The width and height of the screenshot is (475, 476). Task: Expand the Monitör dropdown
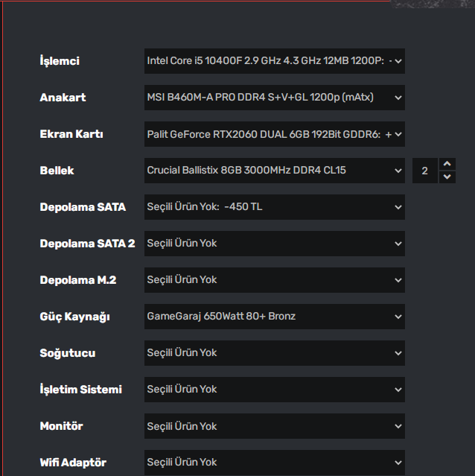tap(274, 426)
